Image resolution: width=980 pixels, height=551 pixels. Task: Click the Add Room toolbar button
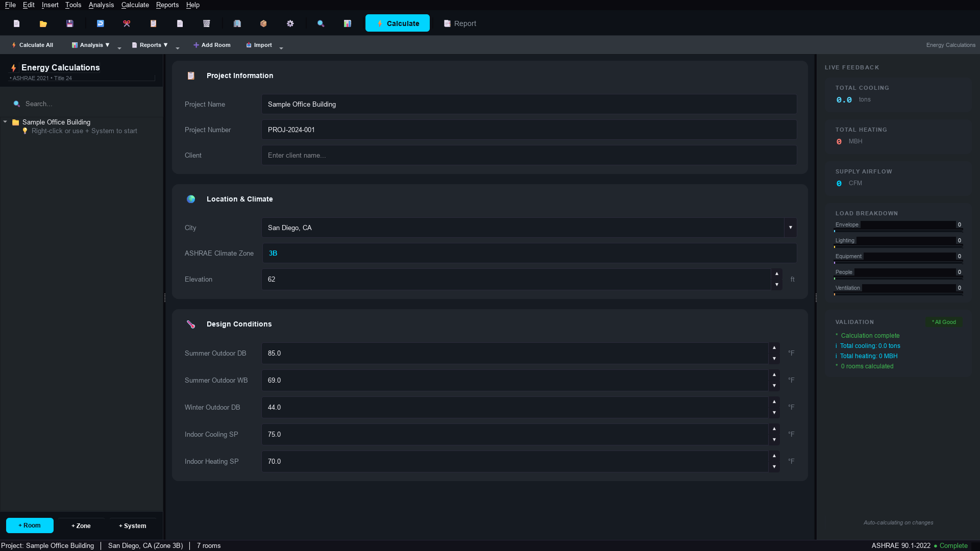pos(212,45)
